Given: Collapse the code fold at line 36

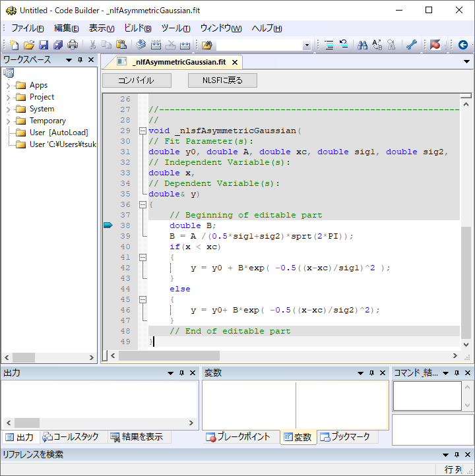Looking at the screenshot, I should coord(142,204).
